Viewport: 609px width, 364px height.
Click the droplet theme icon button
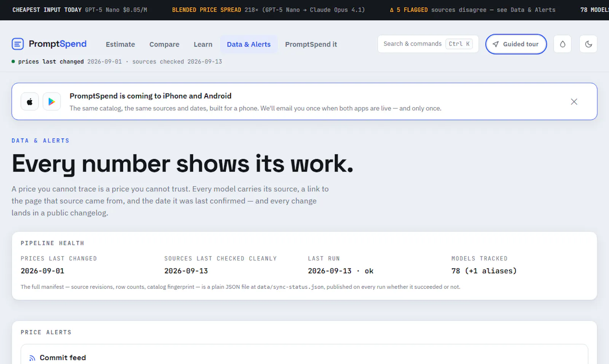(562, 44)
